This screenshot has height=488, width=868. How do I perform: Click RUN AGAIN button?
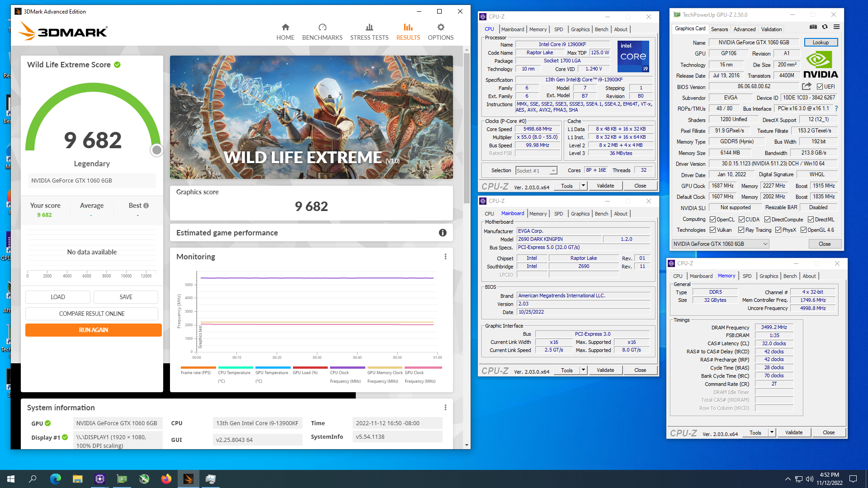(x=94, y=330)
